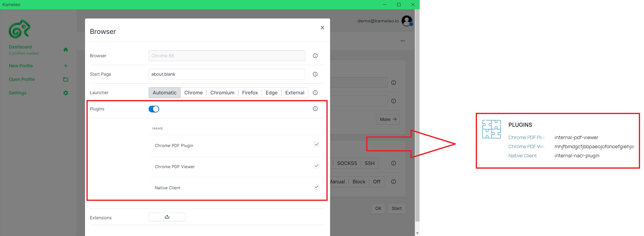Viewport: 644px width, 236px height.
Task: Click the NAME column header
Action: click(x=157, y=128)
